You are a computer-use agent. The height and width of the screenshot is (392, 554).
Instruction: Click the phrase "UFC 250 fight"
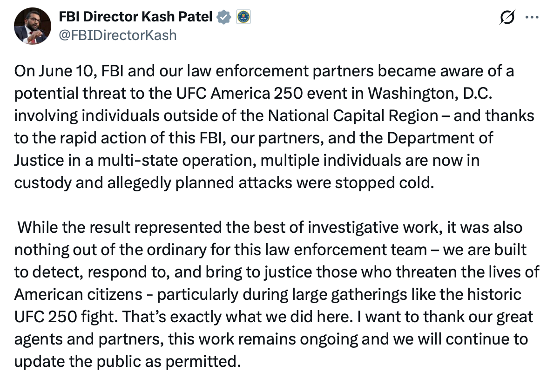coord(66,317)
